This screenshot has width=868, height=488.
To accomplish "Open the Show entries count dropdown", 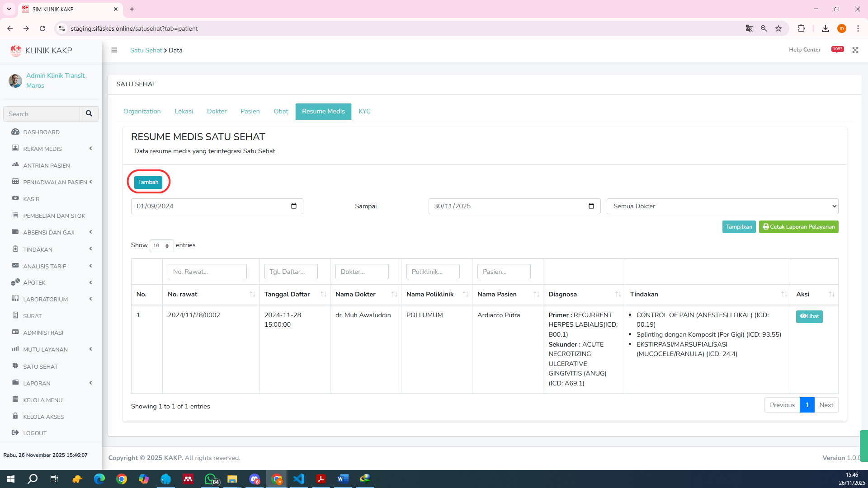I will pyautogui.click(x=161, y=245).
